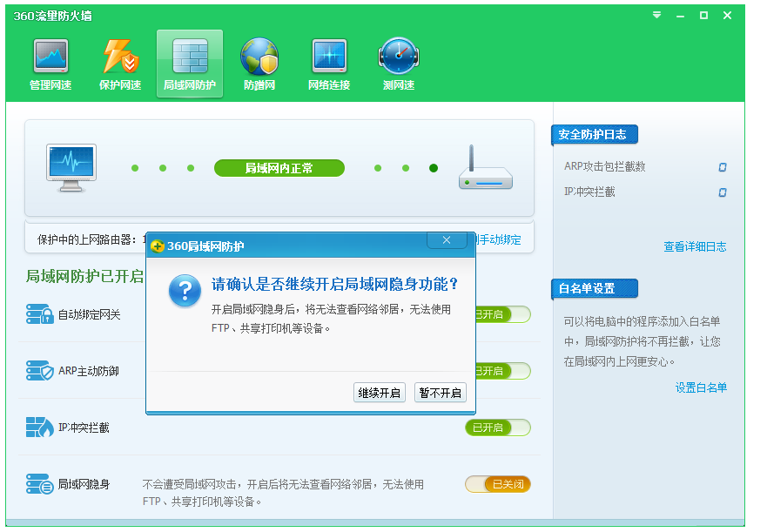Toggle the 自动绑定网关 已开启 switch
Viewport: 767px width, 532px height.
(503, 314)
